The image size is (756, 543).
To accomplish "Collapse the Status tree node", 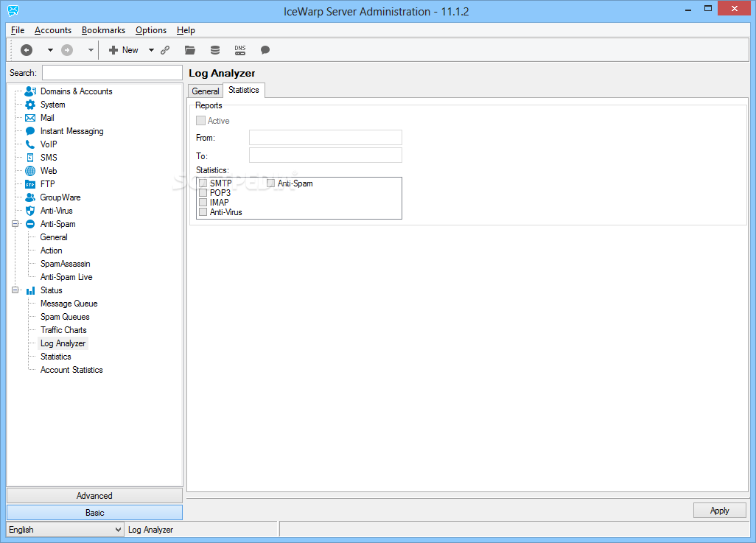I will tap(15, 290).
